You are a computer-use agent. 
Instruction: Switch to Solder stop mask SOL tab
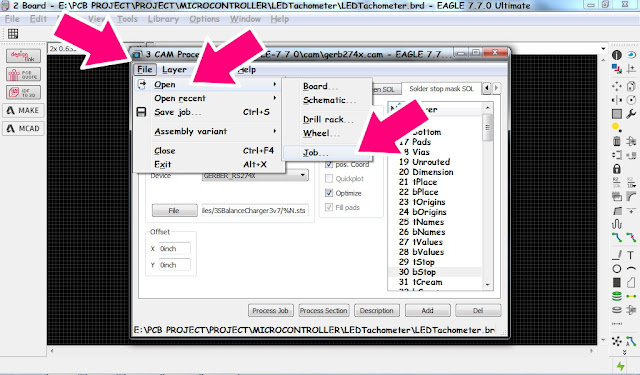click(x=441, y=89)
